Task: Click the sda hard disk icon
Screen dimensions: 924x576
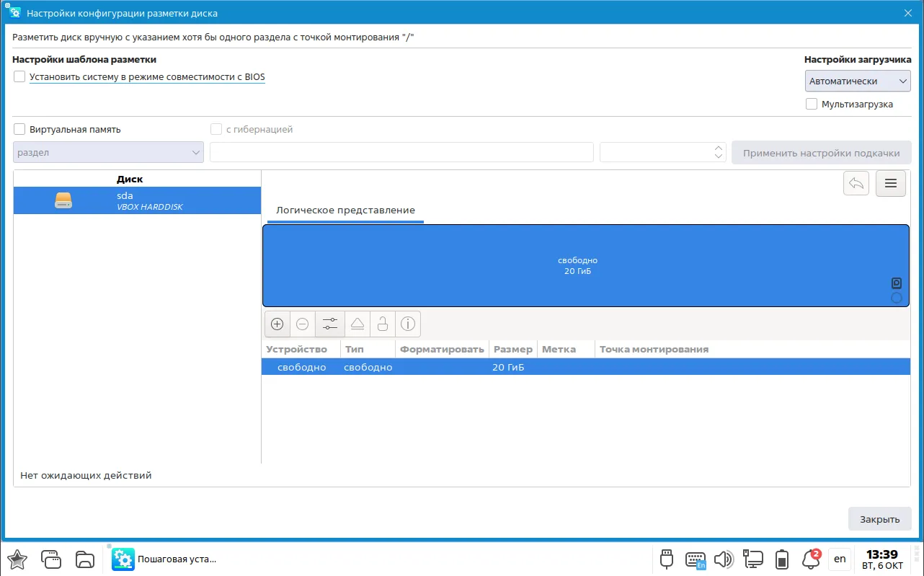Action: (64, 200)
